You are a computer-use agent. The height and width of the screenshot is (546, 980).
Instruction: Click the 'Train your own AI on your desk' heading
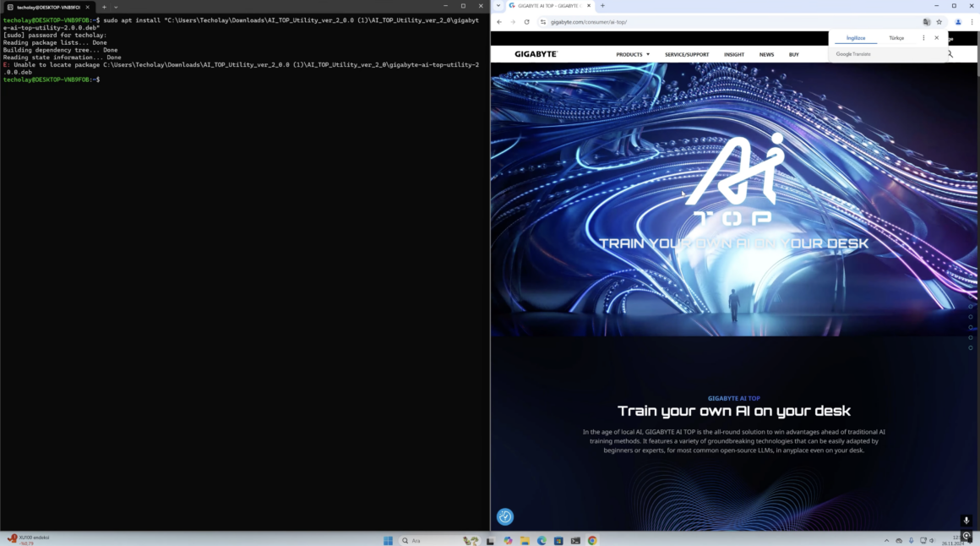[734, 411]
